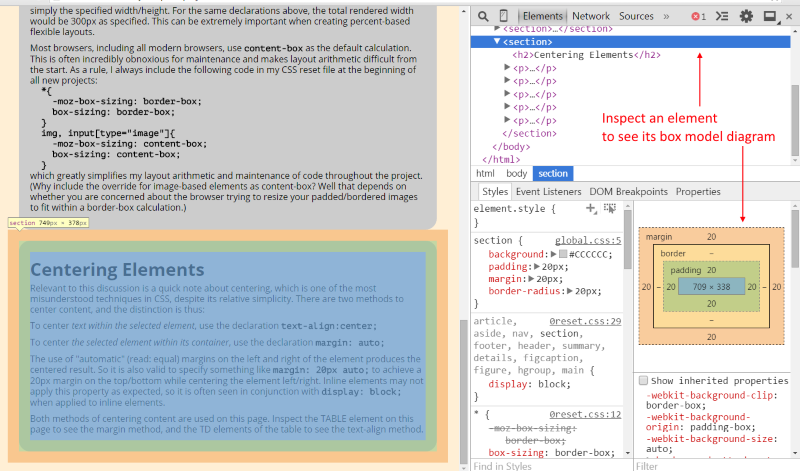Image resolution: width=800 pixels, height=471 pixels.
Task: Expand the border-radius shorthand triangle
Action: (x=570, y=291)
